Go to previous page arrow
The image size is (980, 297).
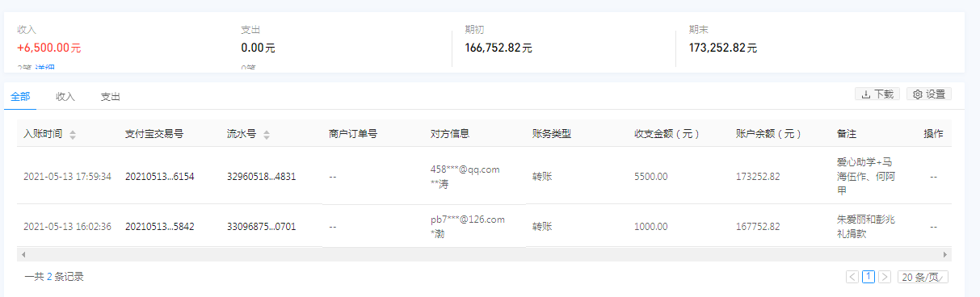[852, 277]
